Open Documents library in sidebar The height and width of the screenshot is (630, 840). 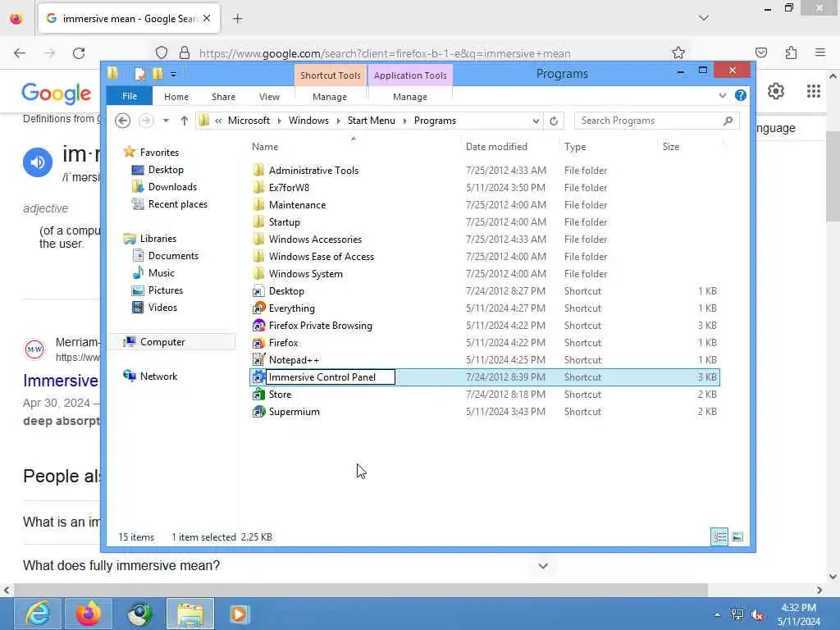pos(173,256)
